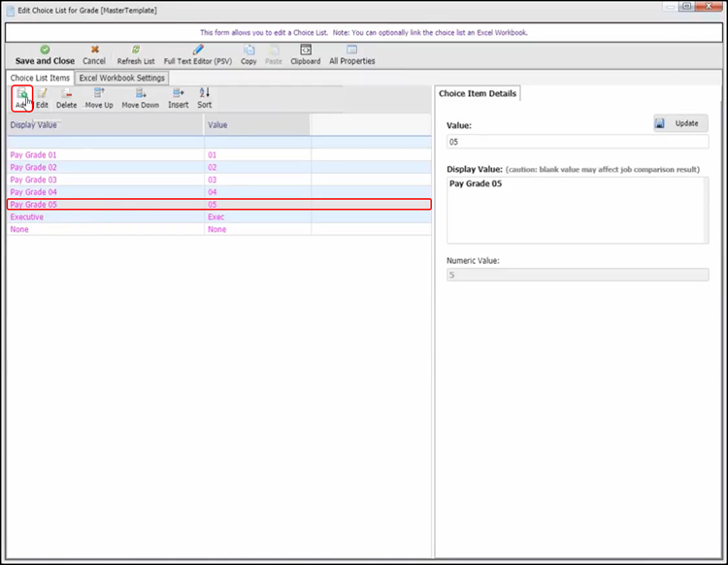
Task: Click the Save and Close icon
Action: point(45,50)
